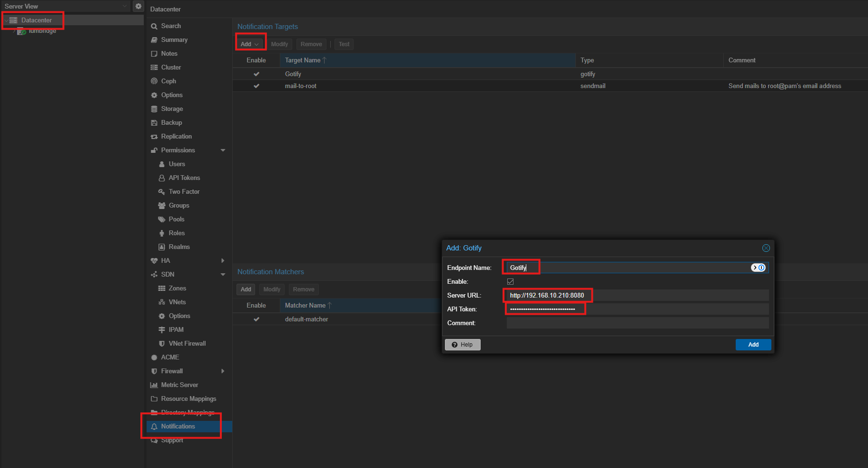Screen dimensions: 868x468
Task: Click the blue Add button in dialog
Action: coord(753,345)
